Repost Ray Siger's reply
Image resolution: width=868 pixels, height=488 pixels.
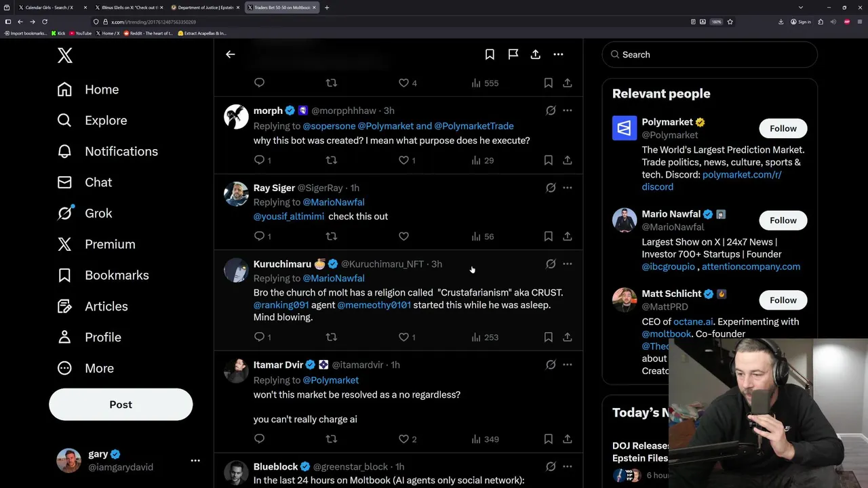tap(332, 237)
